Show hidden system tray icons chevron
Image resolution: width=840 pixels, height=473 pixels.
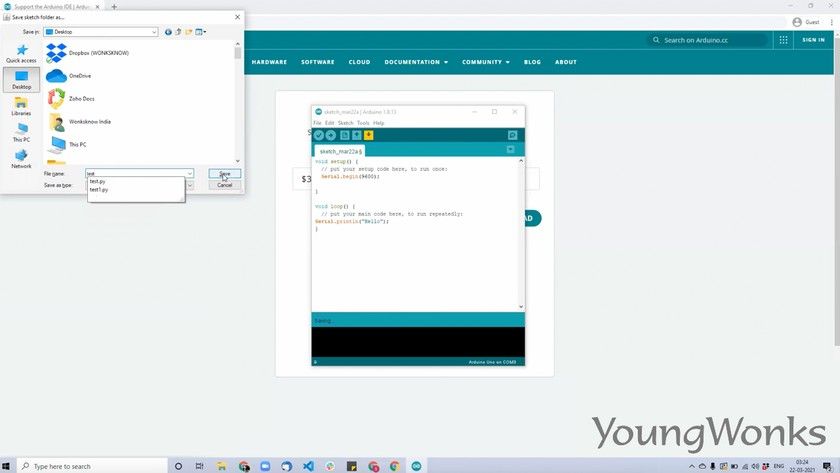(x=692, y=466)
